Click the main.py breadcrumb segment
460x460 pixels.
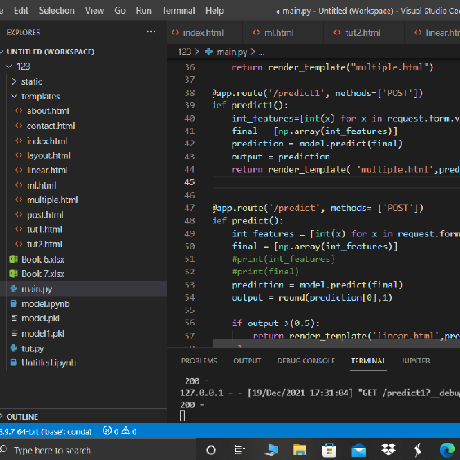232,52
